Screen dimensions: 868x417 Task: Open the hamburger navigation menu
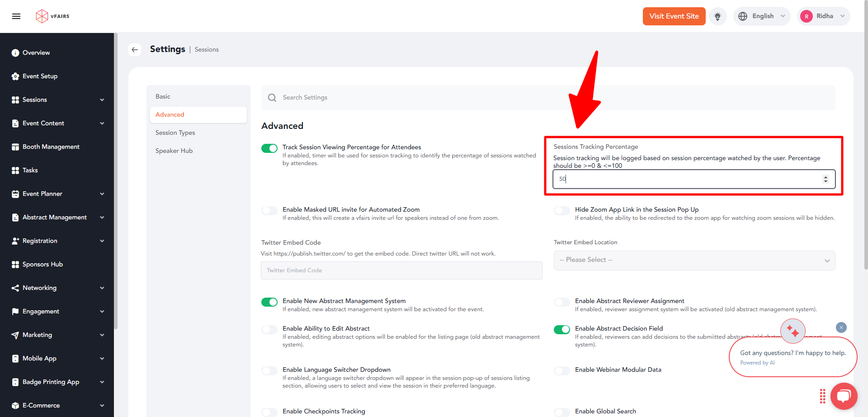pos(16,16)
